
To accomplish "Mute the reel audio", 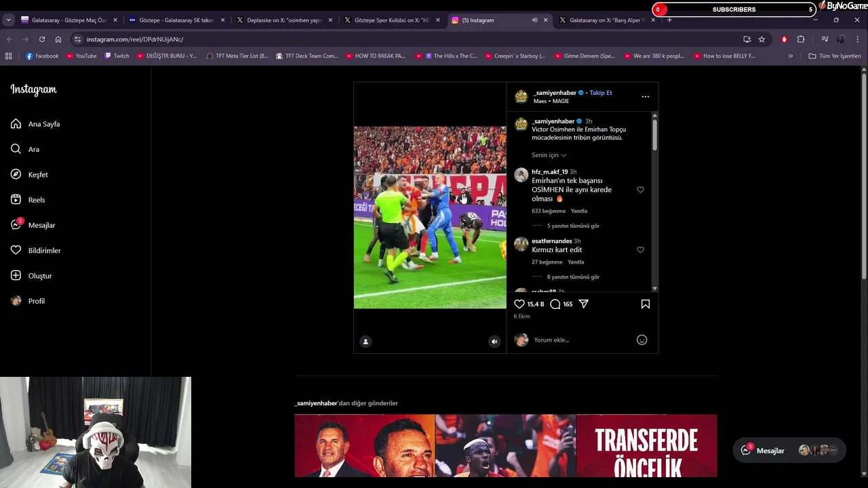I will [x=494, y=342].
